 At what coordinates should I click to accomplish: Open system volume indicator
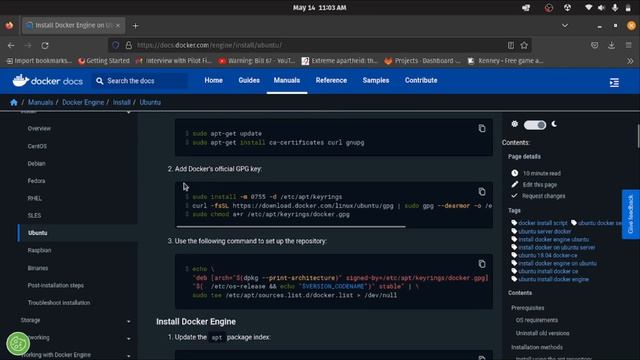pyautogui.click(x=601, y=8)
